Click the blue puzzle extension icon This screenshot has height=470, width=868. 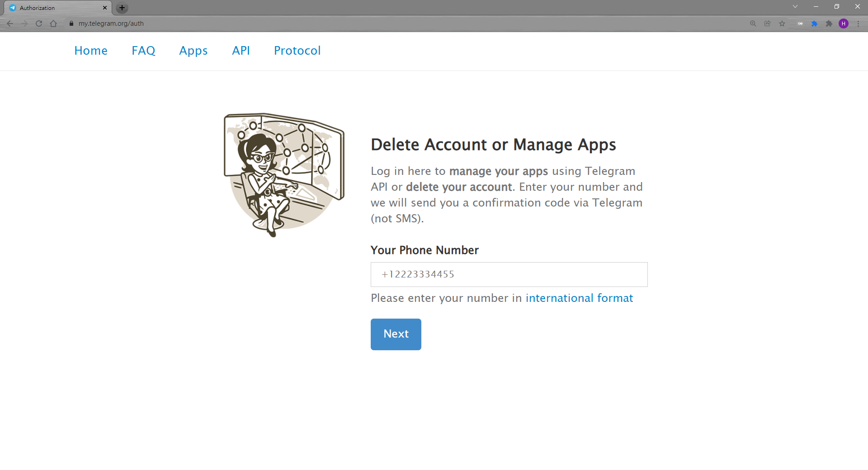pos(814,23)
